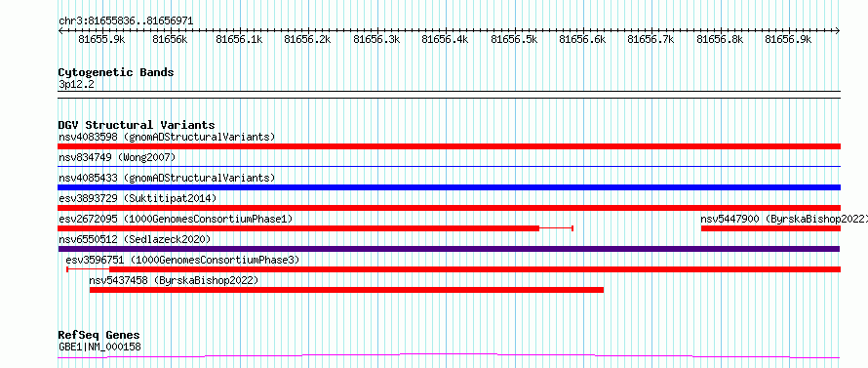The image size is (868, 368).
Task: Click ruler position 81656.2k
Action: pyautogui.click(x=308, y=39)
